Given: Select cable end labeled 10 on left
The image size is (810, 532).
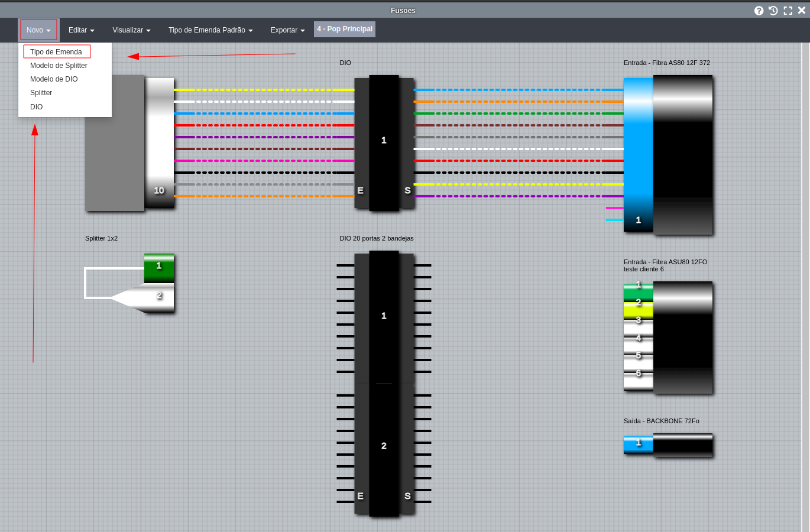Looking at the screenshot, I should click(x=159, y=143).
